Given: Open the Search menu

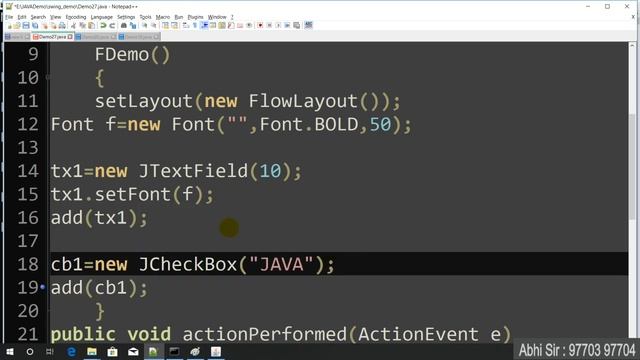Looking at the screenshot, I should coord(38,17).
